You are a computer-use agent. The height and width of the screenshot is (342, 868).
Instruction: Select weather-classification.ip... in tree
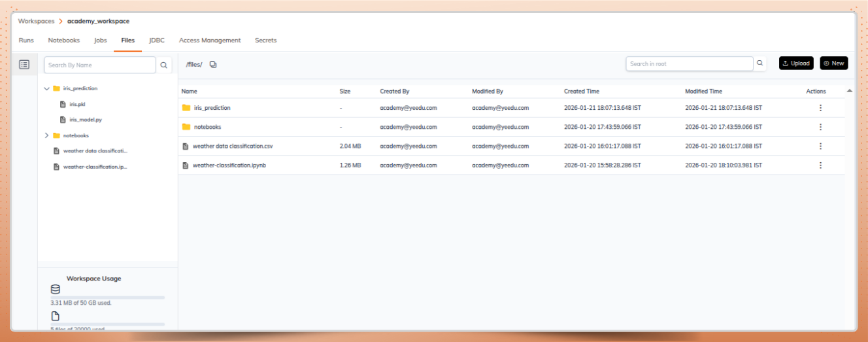click(x=95, y=167)
